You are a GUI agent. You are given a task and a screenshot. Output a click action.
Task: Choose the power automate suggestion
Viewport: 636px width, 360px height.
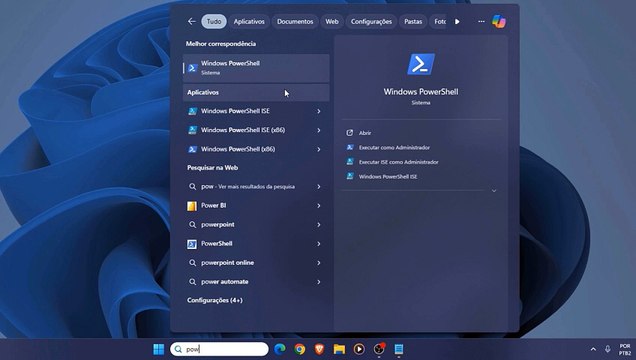[x=225, y=282]
